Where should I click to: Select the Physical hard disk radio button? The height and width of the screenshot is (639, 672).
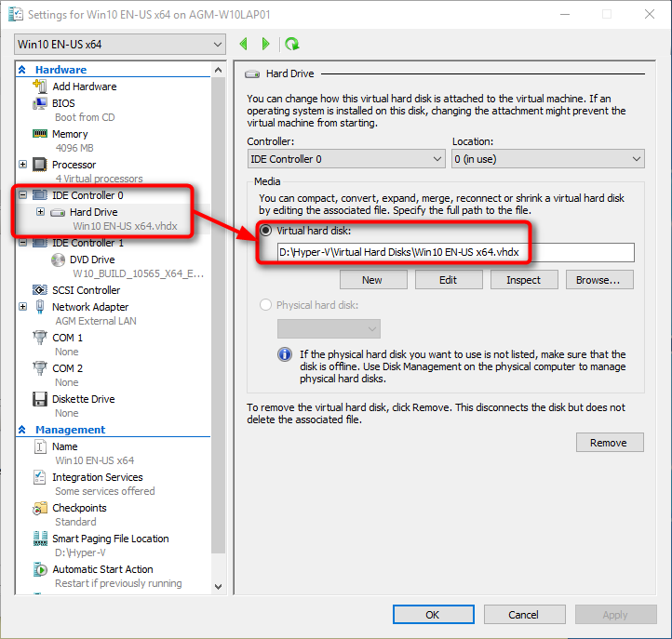(x=265, y=304)
